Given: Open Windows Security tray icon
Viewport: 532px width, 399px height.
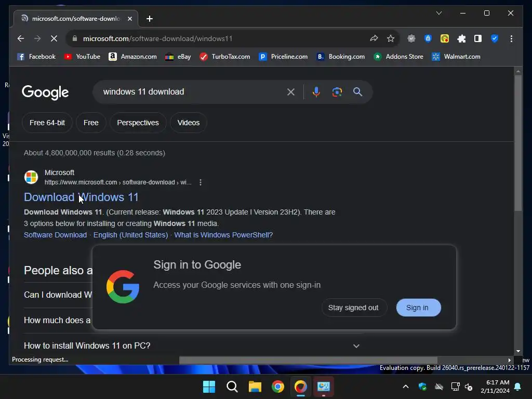Looking at the screenshot, I should pos(422,387).
